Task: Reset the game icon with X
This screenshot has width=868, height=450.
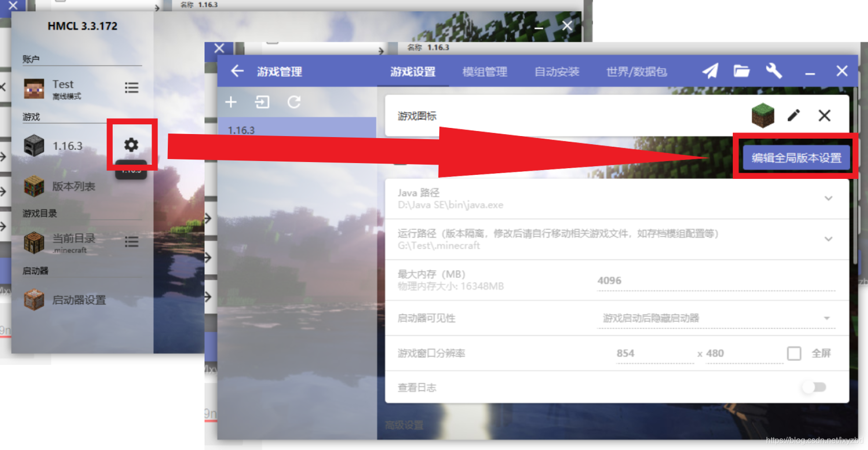Action: (825, 116)
